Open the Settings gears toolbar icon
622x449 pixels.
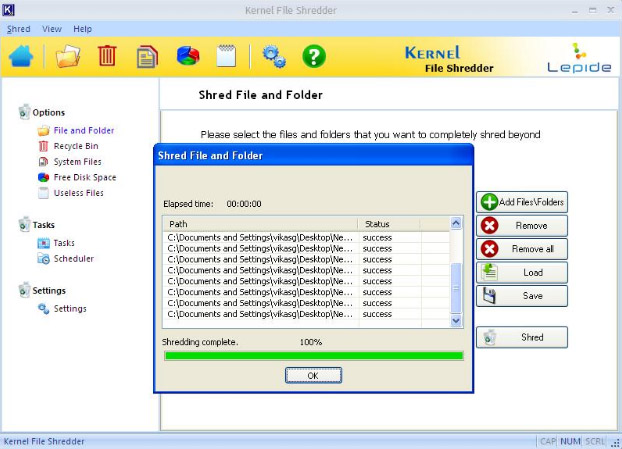[274, 56]
